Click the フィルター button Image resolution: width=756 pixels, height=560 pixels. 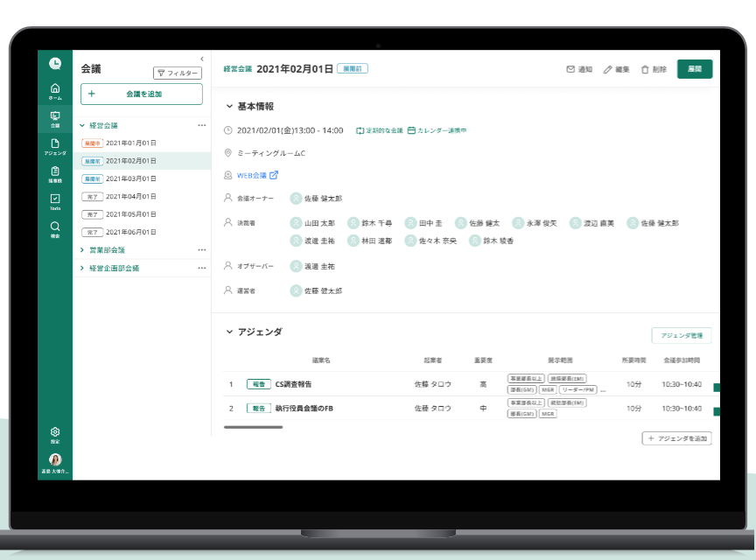178,73
